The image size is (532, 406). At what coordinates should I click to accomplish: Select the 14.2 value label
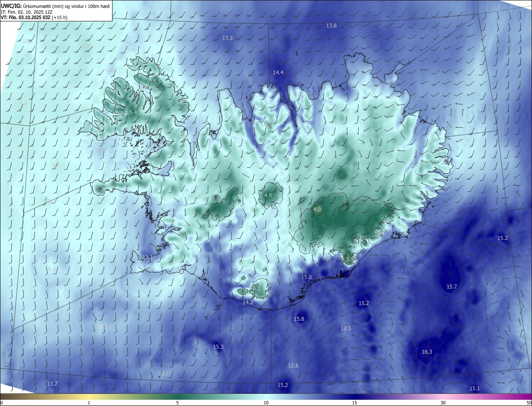[248, 303]
